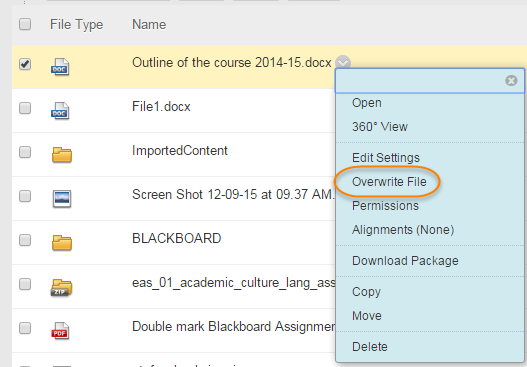This screenshot has height=367, width=527.
Task: Select Edit Settings in the menu
Action: [386, 158]
